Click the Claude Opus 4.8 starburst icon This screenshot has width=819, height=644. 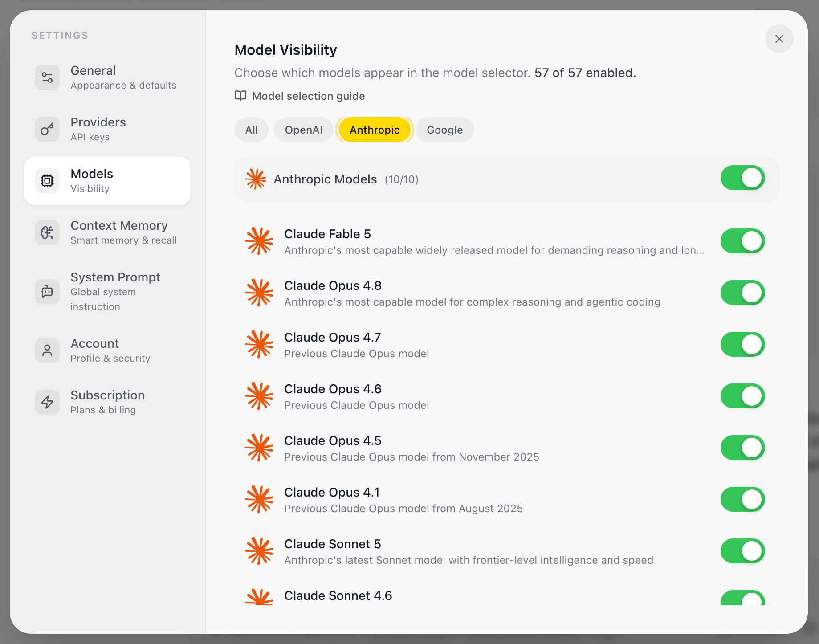click(x=259, y=293)
